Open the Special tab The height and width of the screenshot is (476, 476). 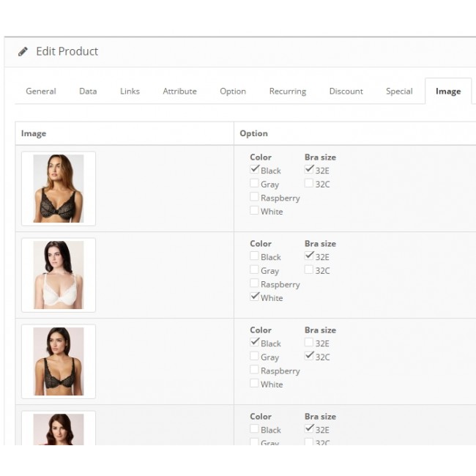(399, 92)
